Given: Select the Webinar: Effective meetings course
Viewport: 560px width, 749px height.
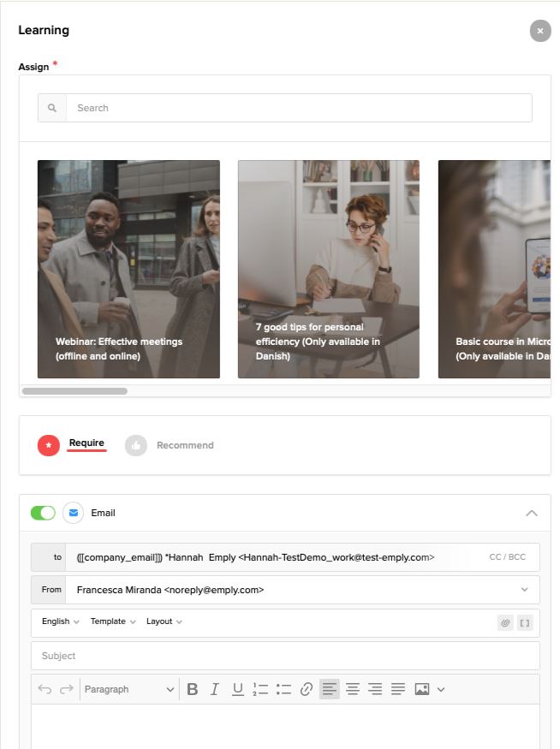Looking at the screenshot, I should pyautogui.click(x=128, y=269).
